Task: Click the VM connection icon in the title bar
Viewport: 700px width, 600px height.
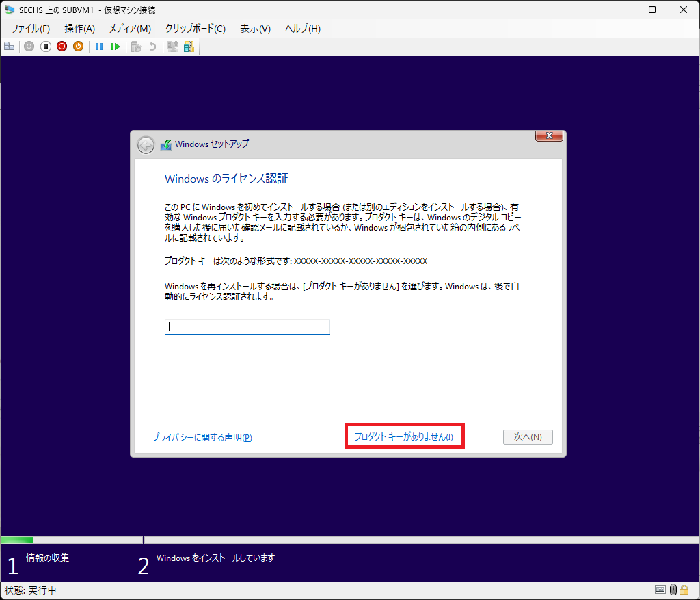Action: pyautogui.click(x=10, y=10)
